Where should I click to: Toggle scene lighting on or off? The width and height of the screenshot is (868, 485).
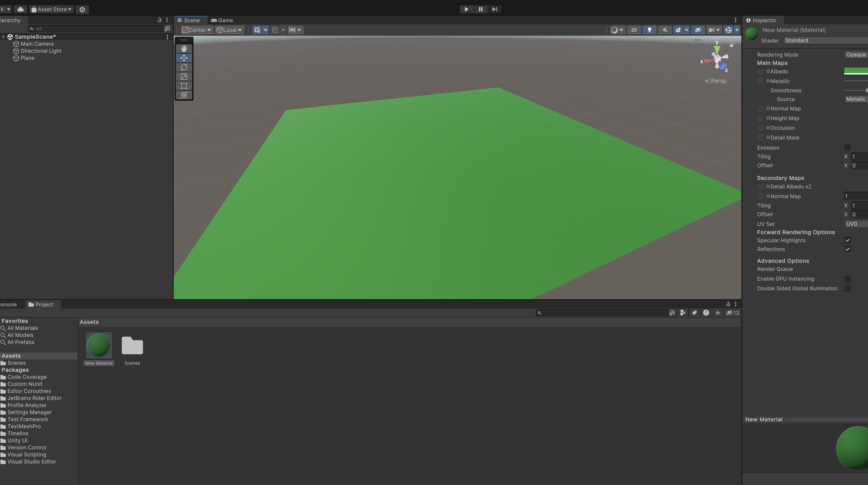649,30
